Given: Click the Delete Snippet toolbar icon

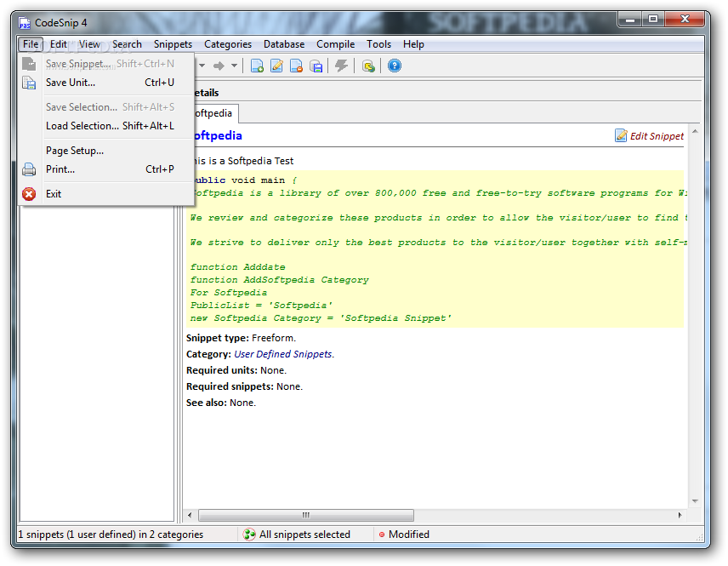Looking at the screenshot, I should pyautogui.click(x=296, y=66).
